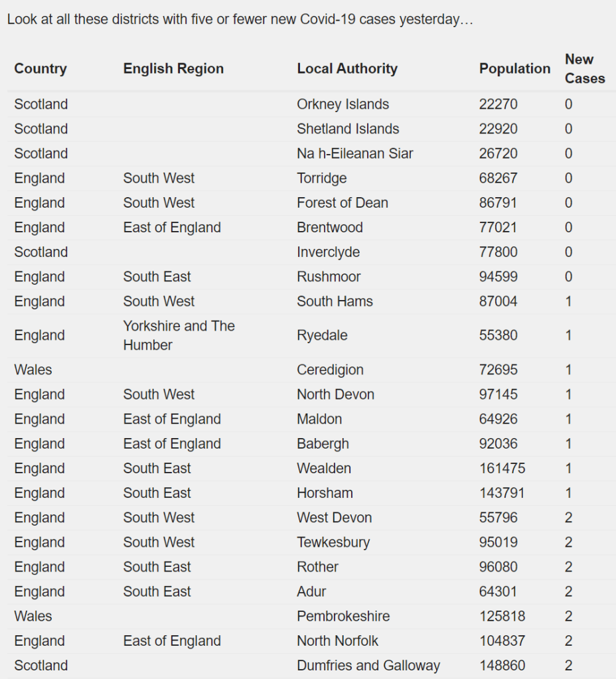
Task: Select the Brentwood row's East of England cell
Action: (x=172, y=227)
